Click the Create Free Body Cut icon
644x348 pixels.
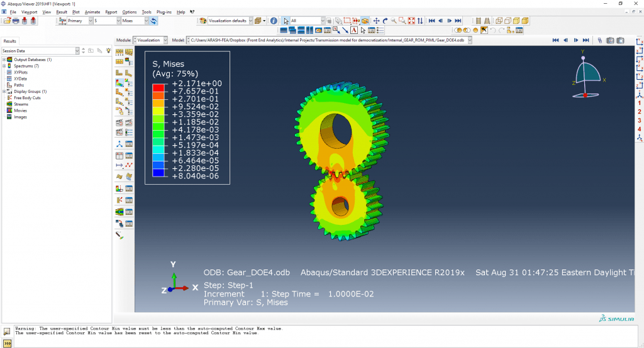pos(119,200)
